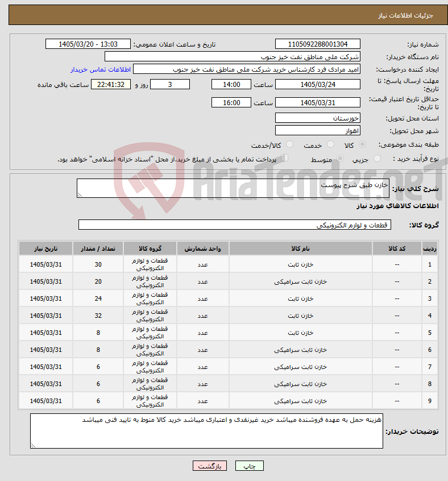Click the remaining days field 3
Screen dimensions: 448x481
170,84
